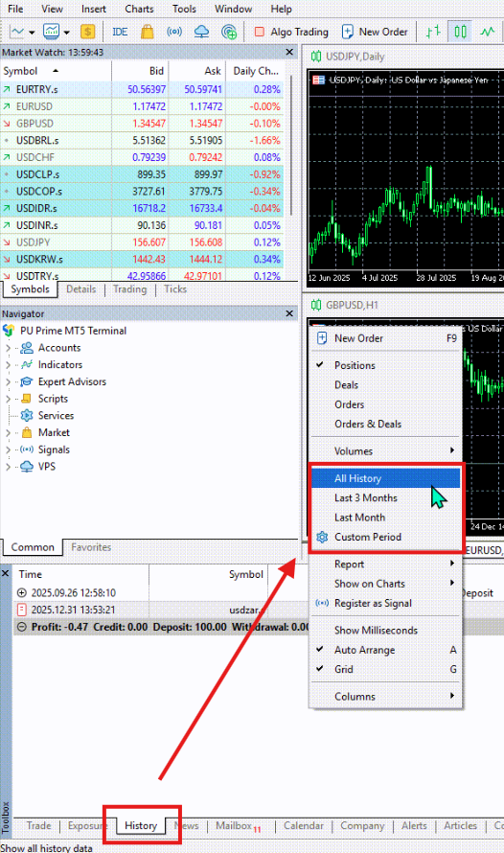504x853 pixels.
Task: Select USDJPY symbol in Market Watch
Action: pyautogui.click(x=142, y=242)
